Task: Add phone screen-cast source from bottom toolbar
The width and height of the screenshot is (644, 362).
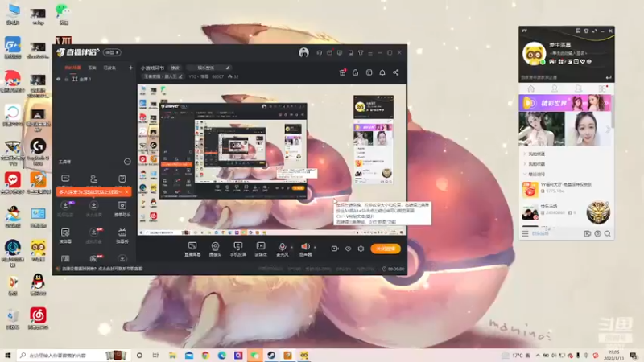Action: point(237,249)
